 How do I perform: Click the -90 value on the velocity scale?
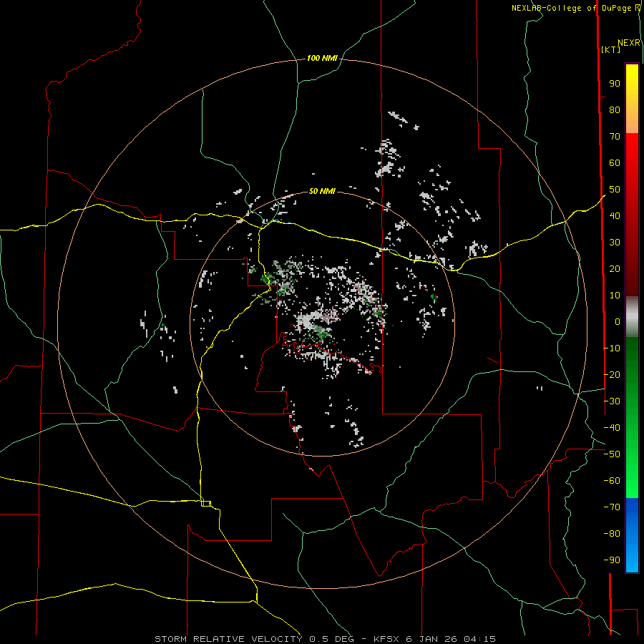coord(612,560)
